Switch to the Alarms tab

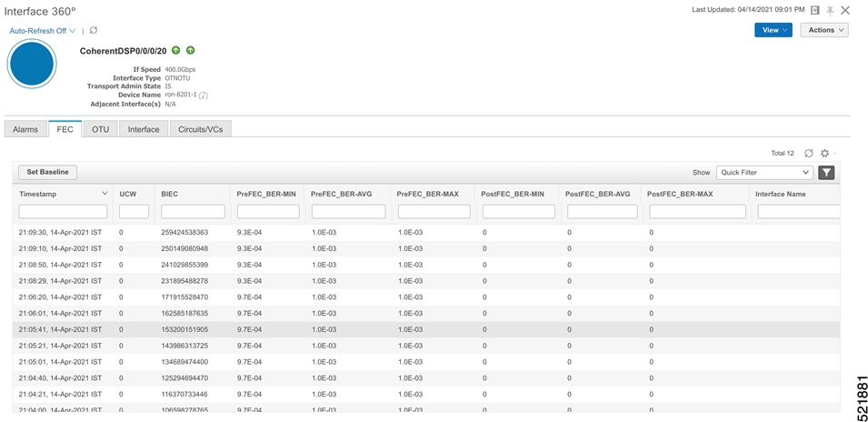25,129
